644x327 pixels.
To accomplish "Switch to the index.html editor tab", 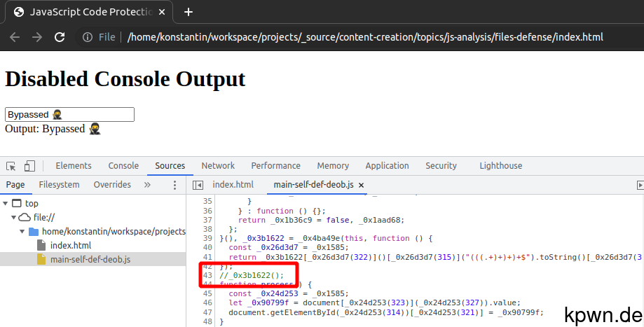I will click(x=233, y=185).
